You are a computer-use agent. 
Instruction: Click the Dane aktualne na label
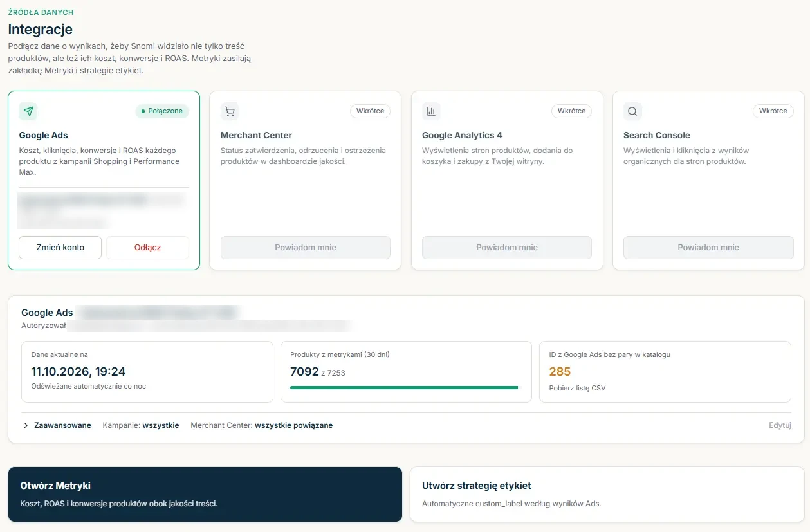pyautogui.click(x=59, y=354)
